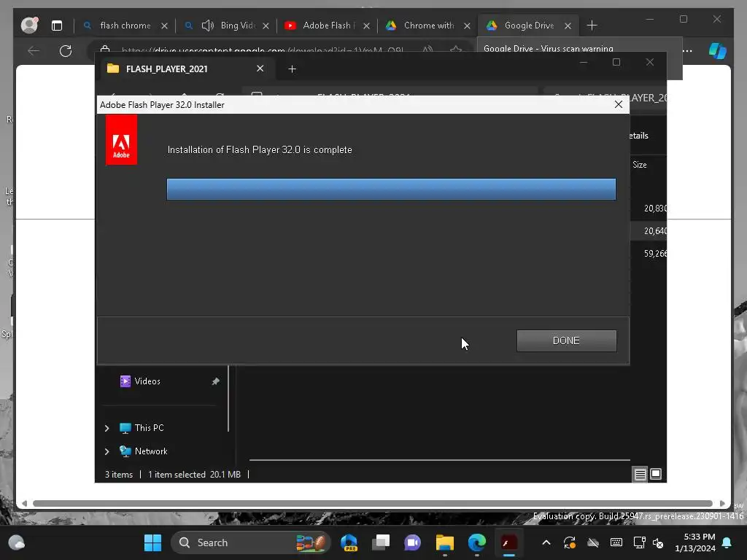747x560 pixels.
Task: Open network and volume quick settings
Action: pos(649,542)
